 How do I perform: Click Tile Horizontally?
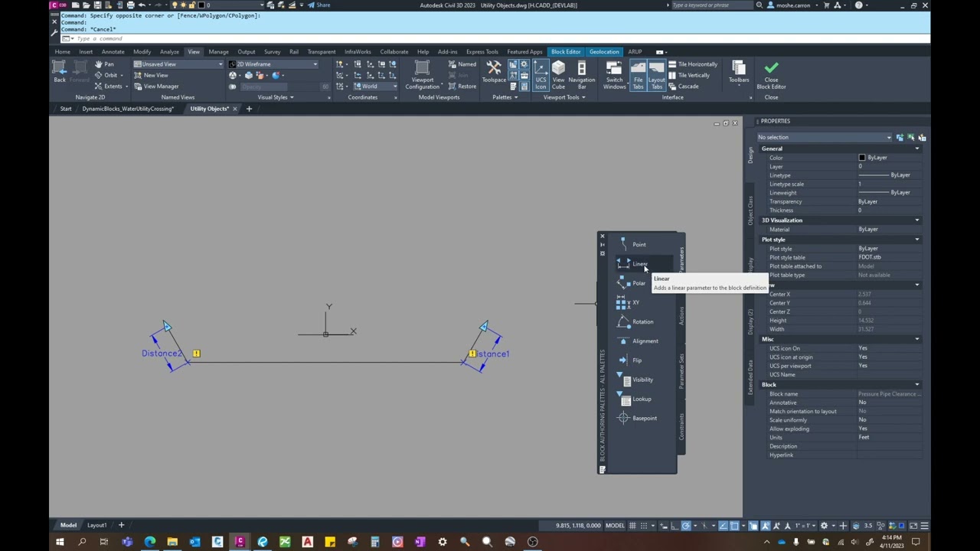[693, 64]
